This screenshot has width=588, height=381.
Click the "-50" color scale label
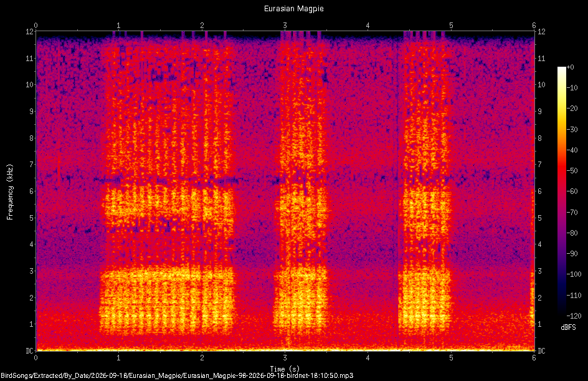(x=572, y=171)
